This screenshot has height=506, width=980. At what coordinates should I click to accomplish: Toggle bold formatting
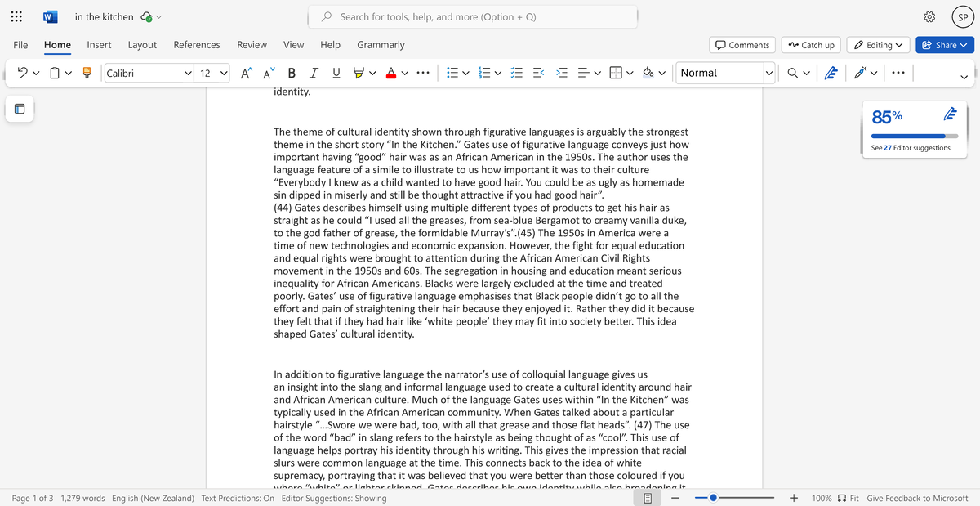(292, 73)
